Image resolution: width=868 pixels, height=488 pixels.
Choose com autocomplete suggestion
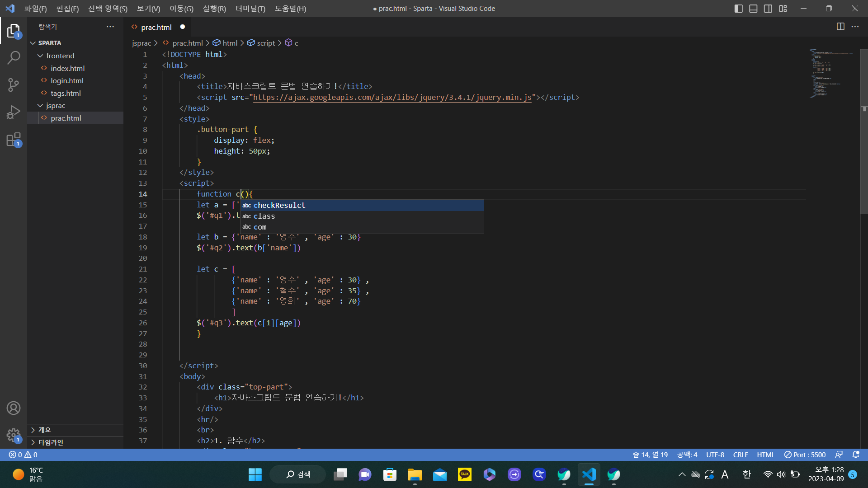[x=362, y=227]
